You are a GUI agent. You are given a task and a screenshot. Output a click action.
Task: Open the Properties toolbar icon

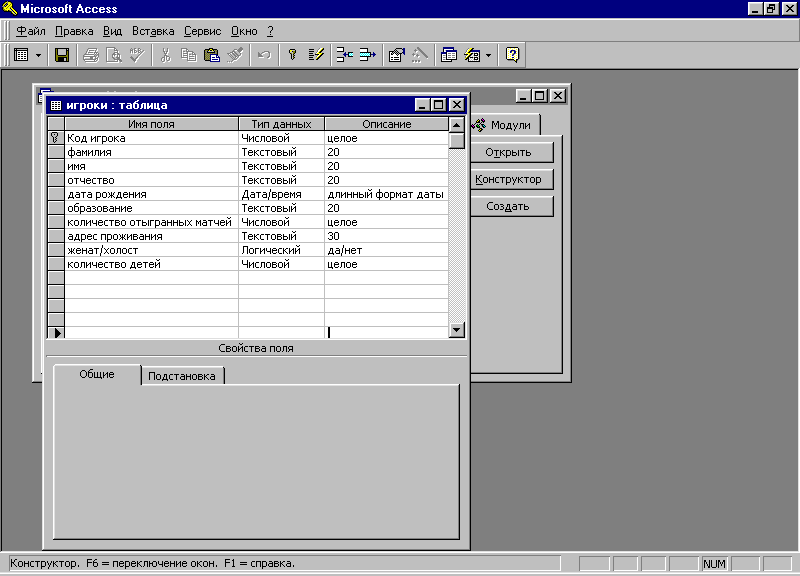point(396,55)
